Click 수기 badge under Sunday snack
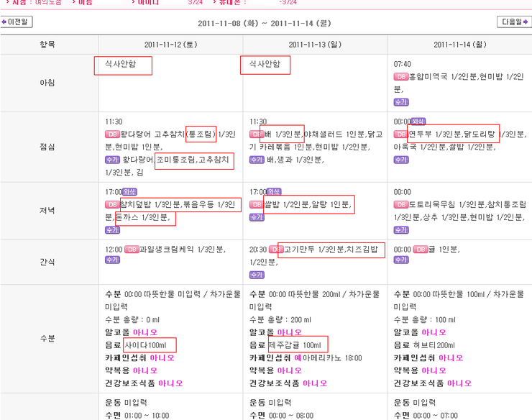Screen dimensions: 532x420 pyautogui.click(x=257, y=275)
